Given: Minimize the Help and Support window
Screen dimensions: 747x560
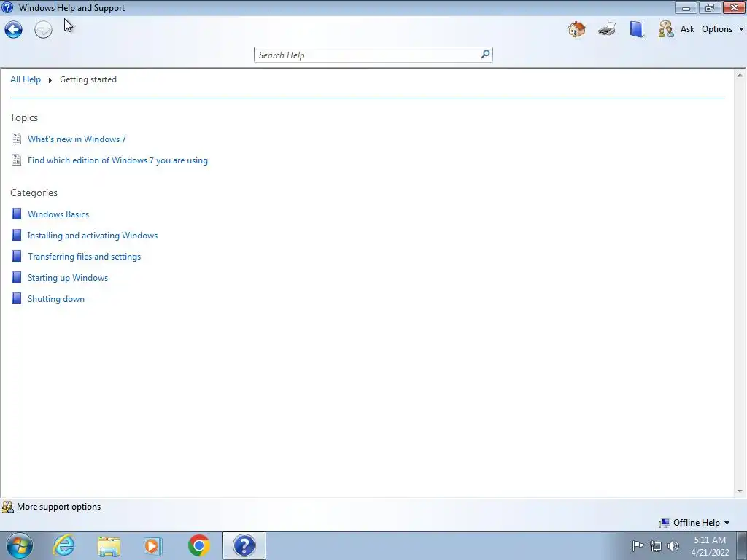Looking at the screenshot, I should (686, 7).
